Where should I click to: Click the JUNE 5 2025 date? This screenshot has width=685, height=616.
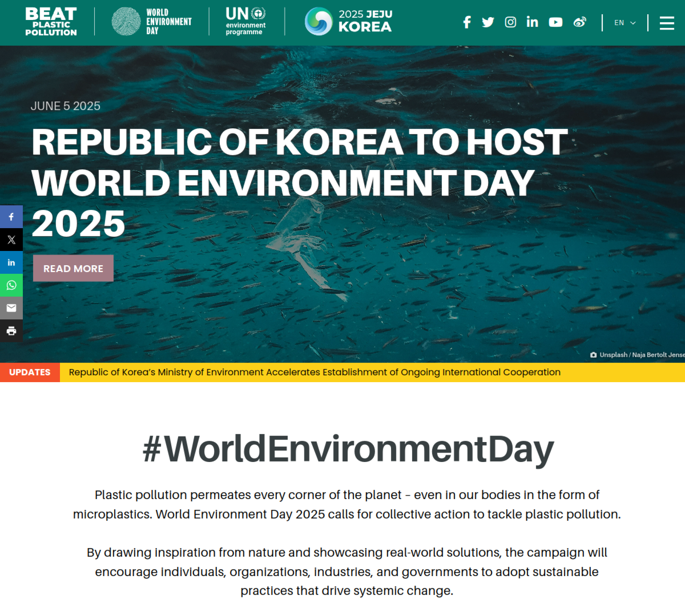[65, 106]
